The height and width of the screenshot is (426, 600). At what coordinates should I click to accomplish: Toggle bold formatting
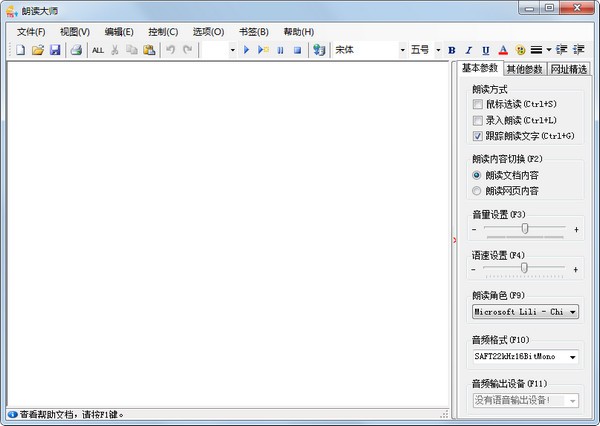(x=452, y=50)
